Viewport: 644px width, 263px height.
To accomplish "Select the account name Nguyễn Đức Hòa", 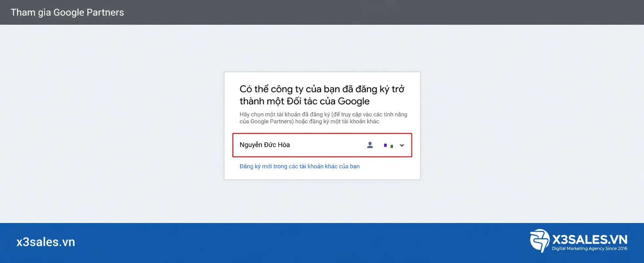I will (265, 145).
